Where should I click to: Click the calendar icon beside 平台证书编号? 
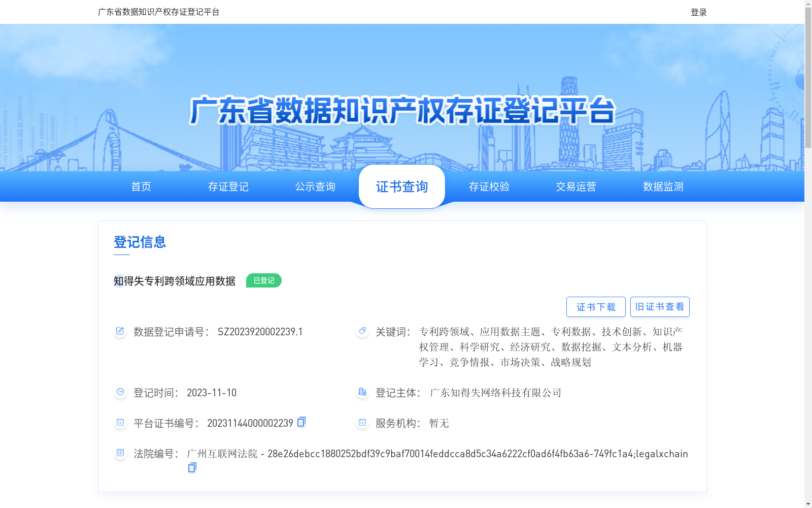click(x=120, y=423)
